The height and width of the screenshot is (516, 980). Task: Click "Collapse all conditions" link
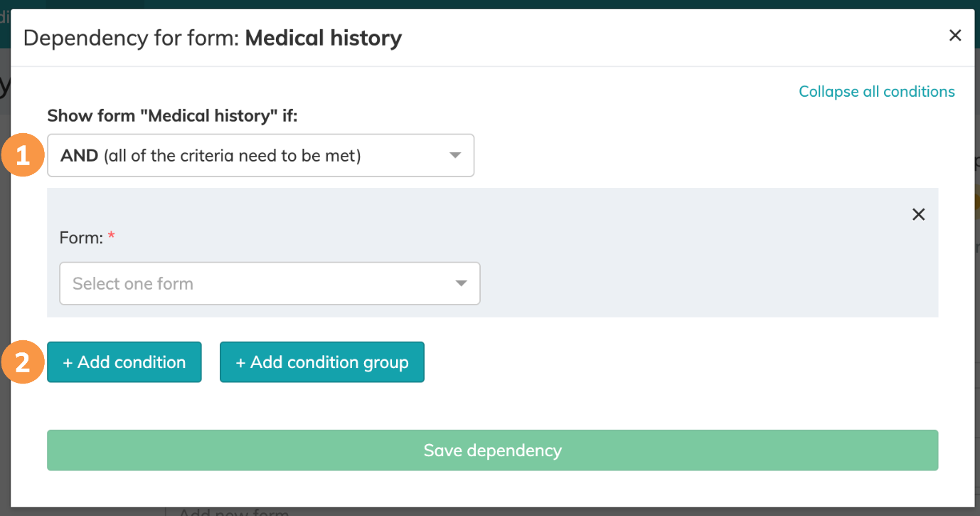click(x=876, y=92)
